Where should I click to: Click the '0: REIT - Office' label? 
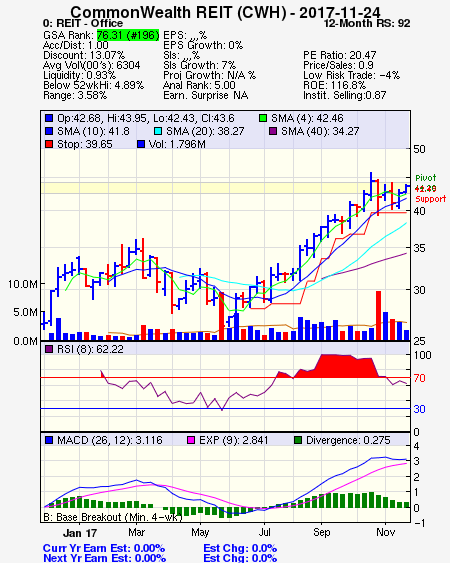click(83, 23)
